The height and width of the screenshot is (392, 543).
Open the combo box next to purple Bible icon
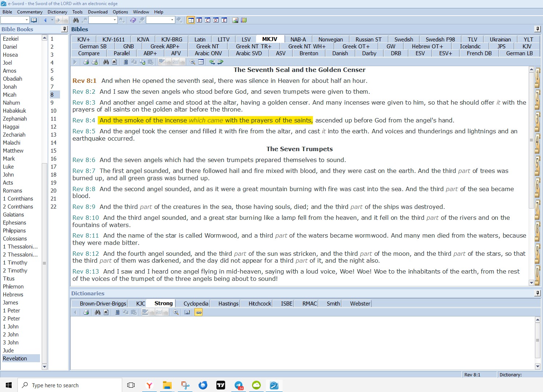[160, 20]
